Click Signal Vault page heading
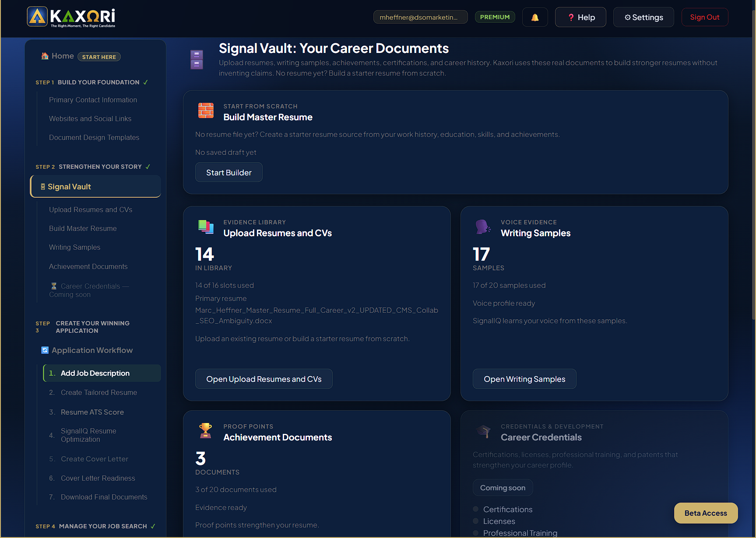Image resolution: width=756 pixels, height=538 pixels. pyautogui.click(x=334, y=48)
